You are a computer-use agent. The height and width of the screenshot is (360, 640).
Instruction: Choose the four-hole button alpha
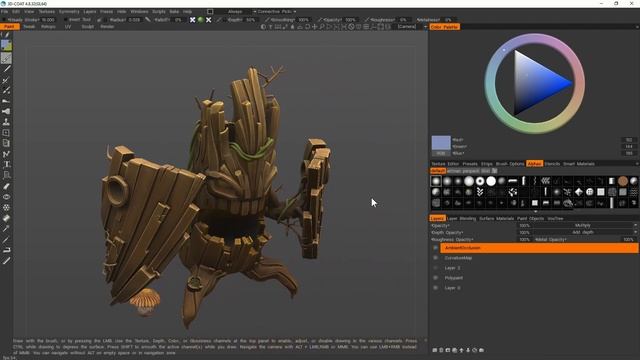click(x=590, y=192)
